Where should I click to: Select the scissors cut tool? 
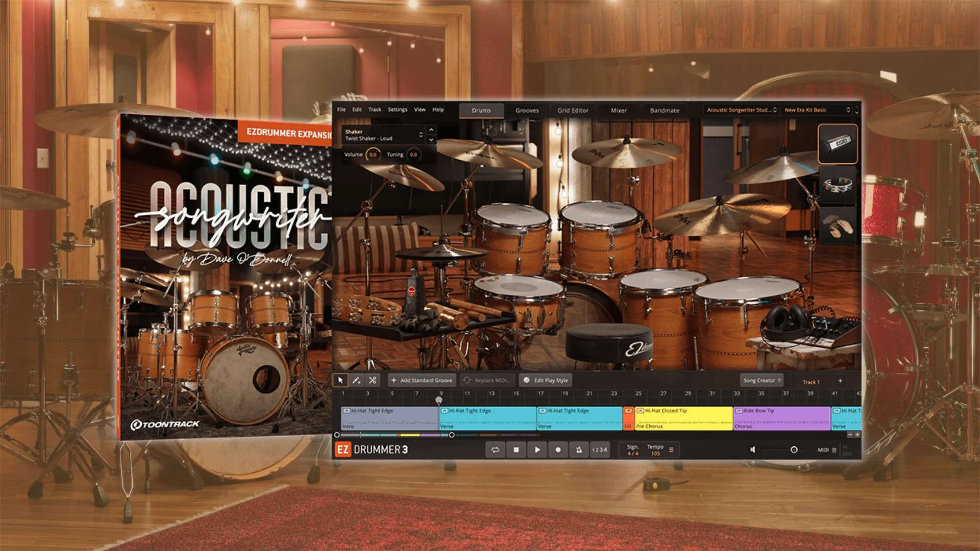pyautogui.click(x=373, y=380)
